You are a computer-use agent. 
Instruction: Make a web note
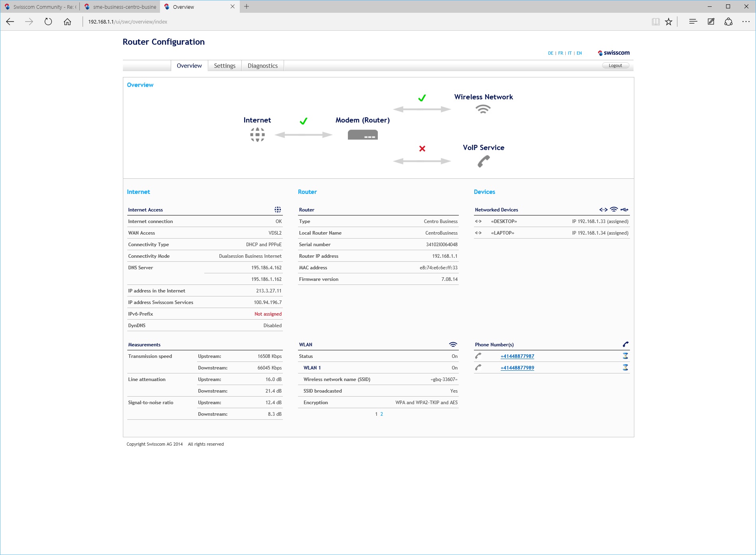pyautogui.click(x=711, y=22)
